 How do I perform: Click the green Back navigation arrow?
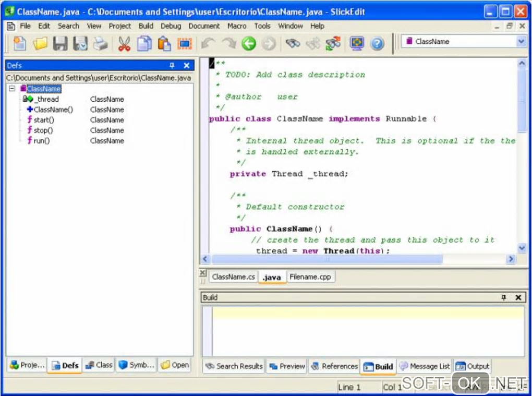point(249,44)
